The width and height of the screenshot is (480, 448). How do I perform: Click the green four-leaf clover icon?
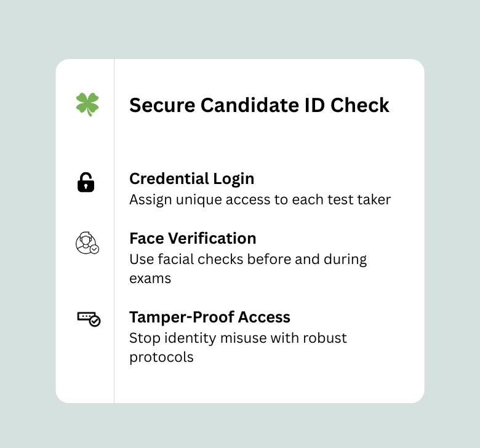click(x=87, y=105)
